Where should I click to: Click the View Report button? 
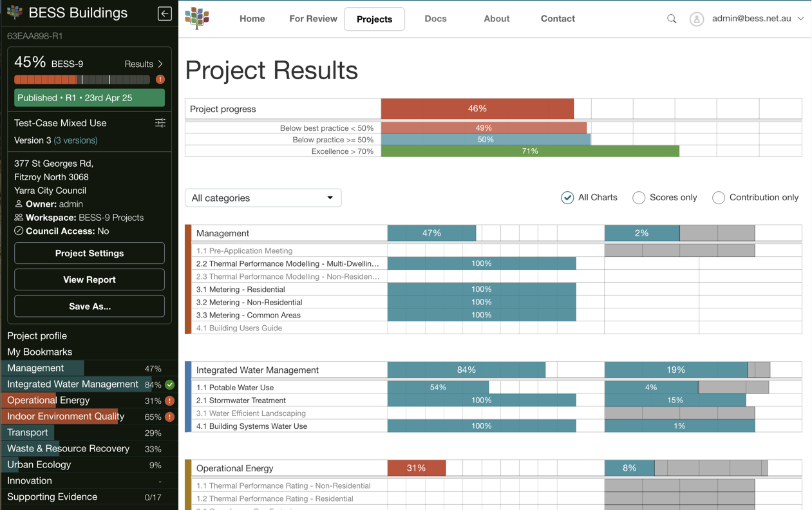coord(90,279)
